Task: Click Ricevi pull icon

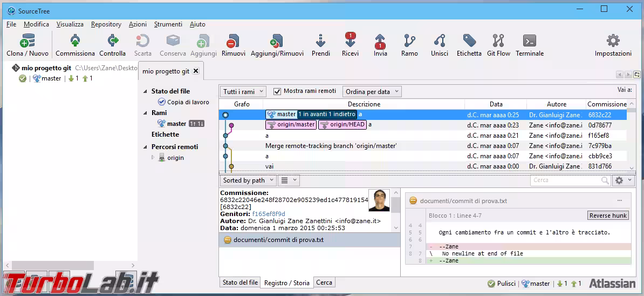Action: click(x=350, y=42)
